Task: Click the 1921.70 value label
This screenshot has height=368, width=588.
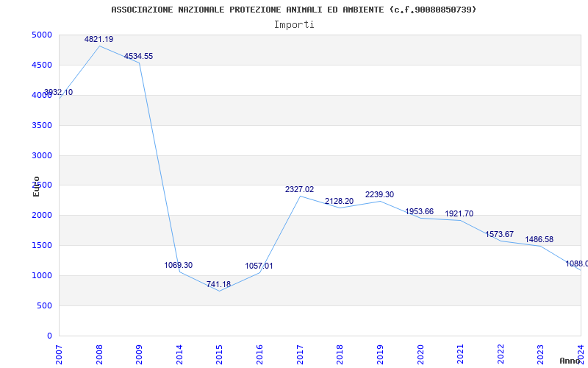Action: click(x=459, y=214)
